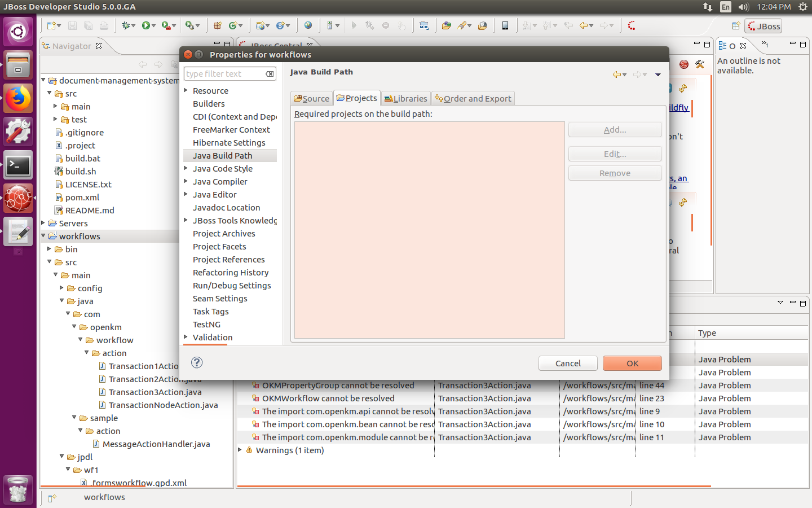This screenshot has height=508, width=812.
Task: Click the context-sensitive help question mark icon
Action: (x=196, y=363)
